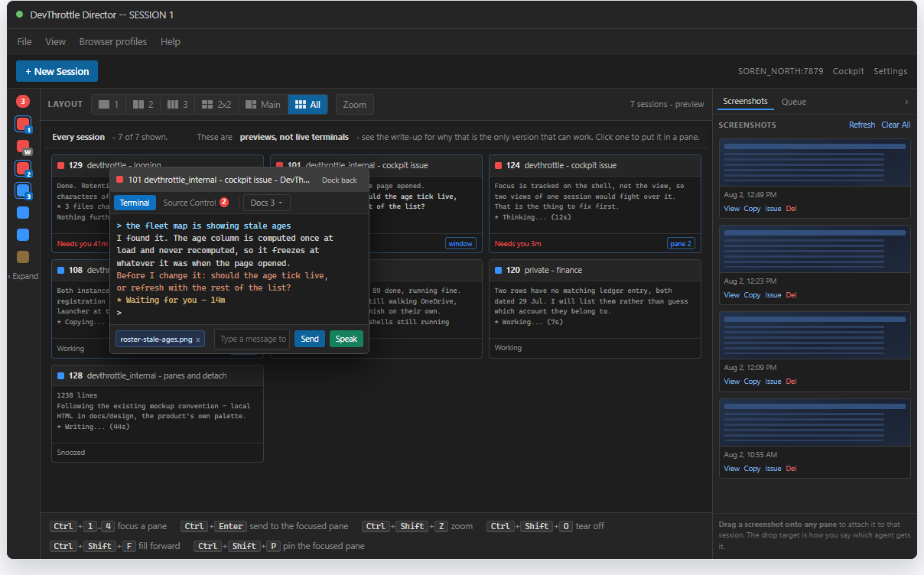Click the blue status square on card 128

click(x=61, y=375)
